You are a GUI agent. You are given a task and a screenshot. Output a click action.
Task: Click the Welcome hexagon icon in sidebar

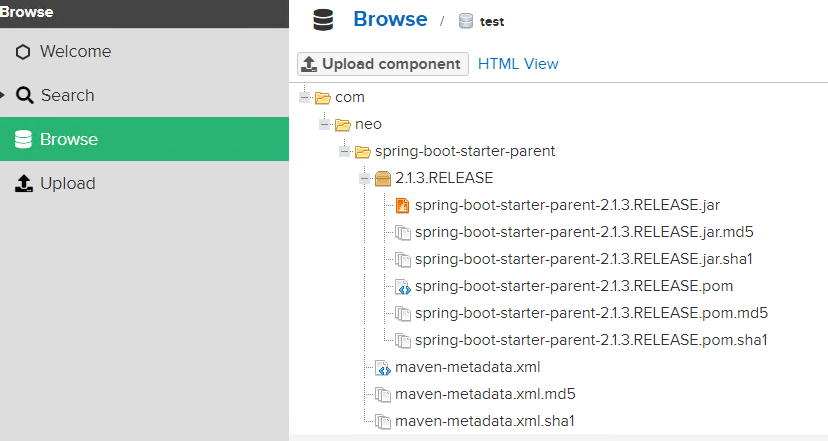tap(23, 52)
